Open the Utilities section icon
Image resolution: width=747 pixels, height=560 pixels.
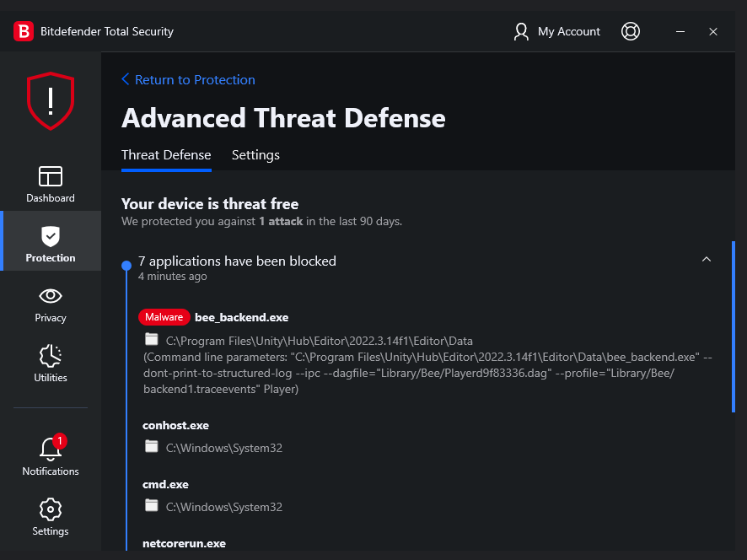click(51, 356)
